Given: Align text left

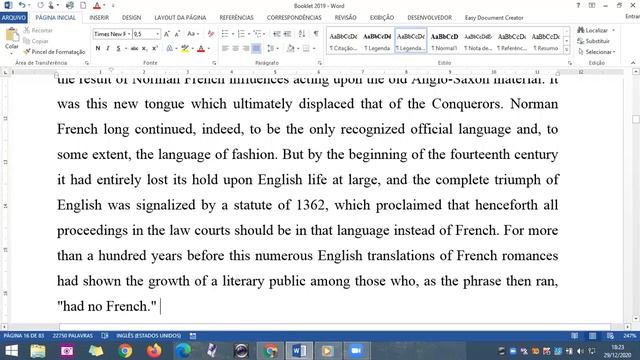Looking at the screenshot, I should tap(225, 49).
